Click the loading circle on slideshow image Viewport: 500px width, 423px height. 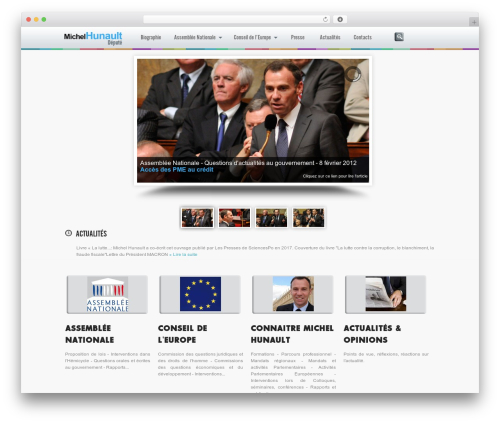pyautogui.click(x=353, y=74)
